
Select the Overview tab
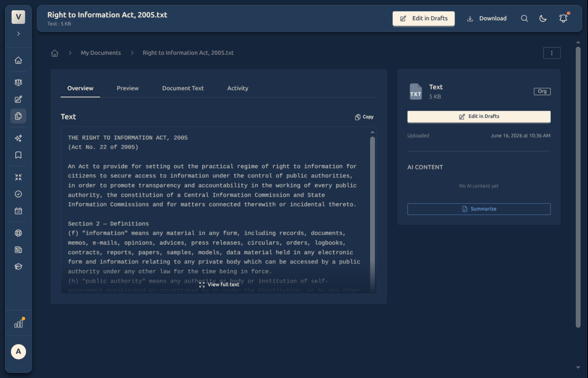click(80, 88)
